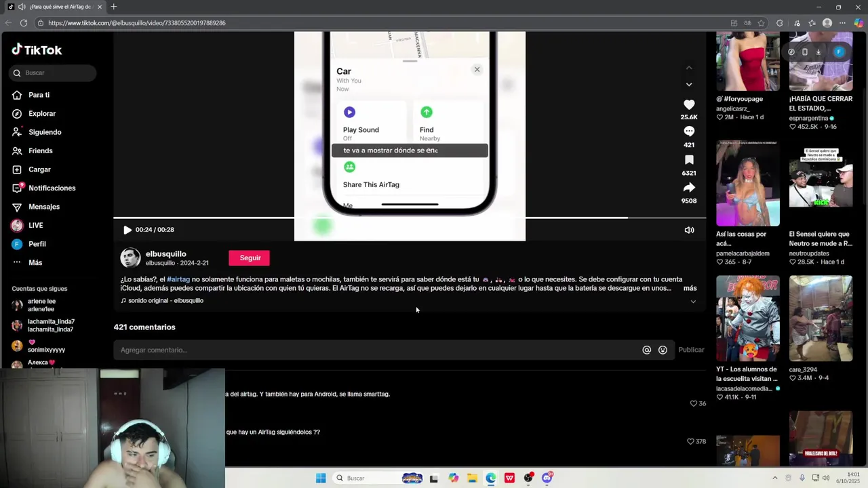This screenshot has width=868, height=488.
Task: Open the 'Para ti' feed
Action: pos(39,95)
